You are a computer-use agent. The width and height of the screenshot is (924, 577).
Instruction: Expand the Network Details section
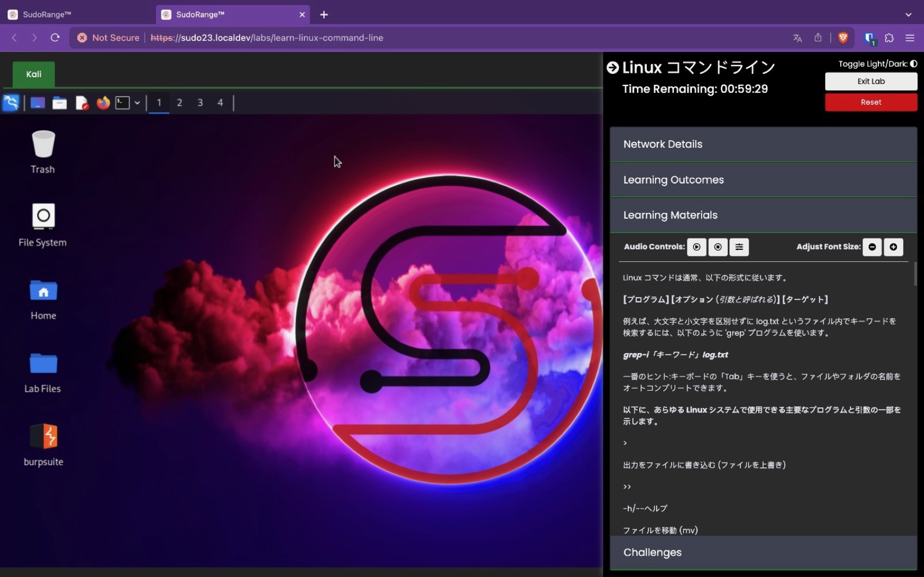763,144
